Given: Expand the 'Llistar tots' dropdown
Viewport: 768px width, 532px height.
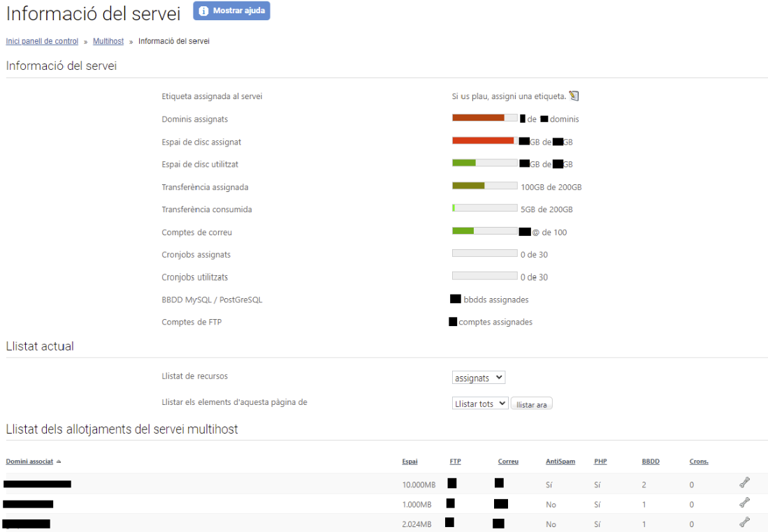Looking at the screenshot, I should (x=479, y=404).
